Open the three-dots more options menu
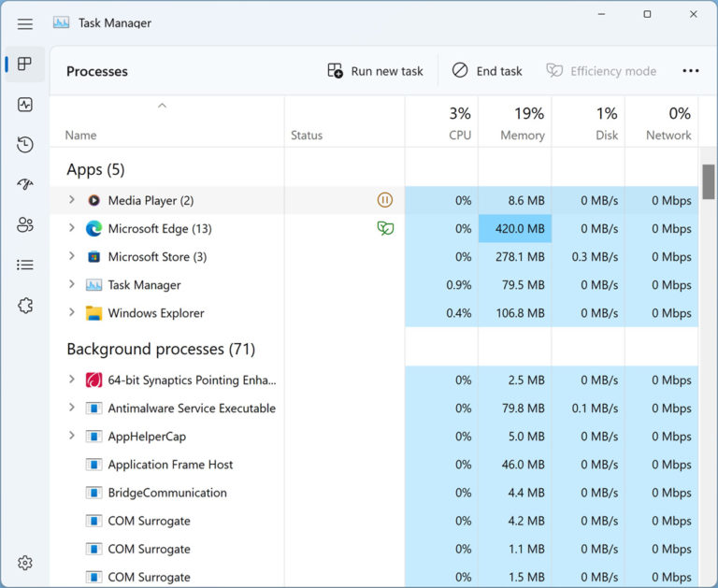Viewport: 718px width, 588px height. [x=691, y=71]
